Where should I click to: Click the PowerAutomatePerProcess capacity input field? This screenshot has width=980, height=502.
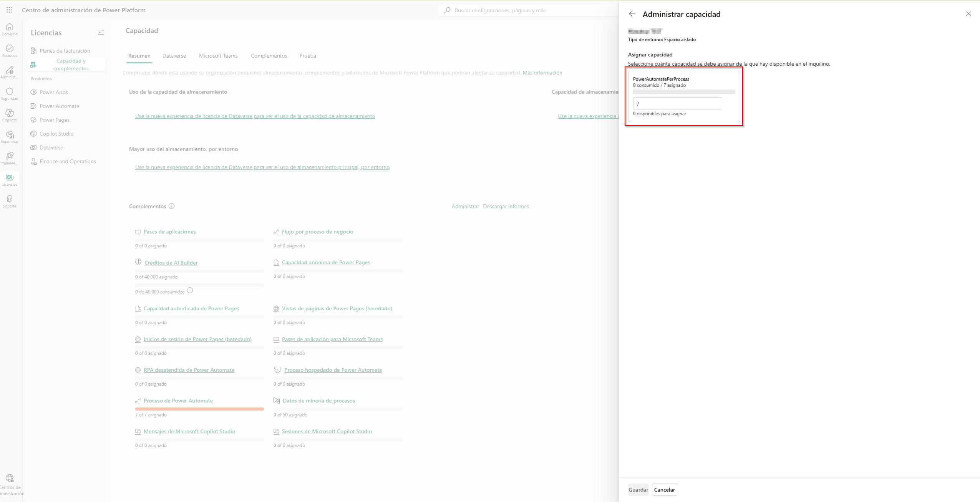tap(677, 104)
